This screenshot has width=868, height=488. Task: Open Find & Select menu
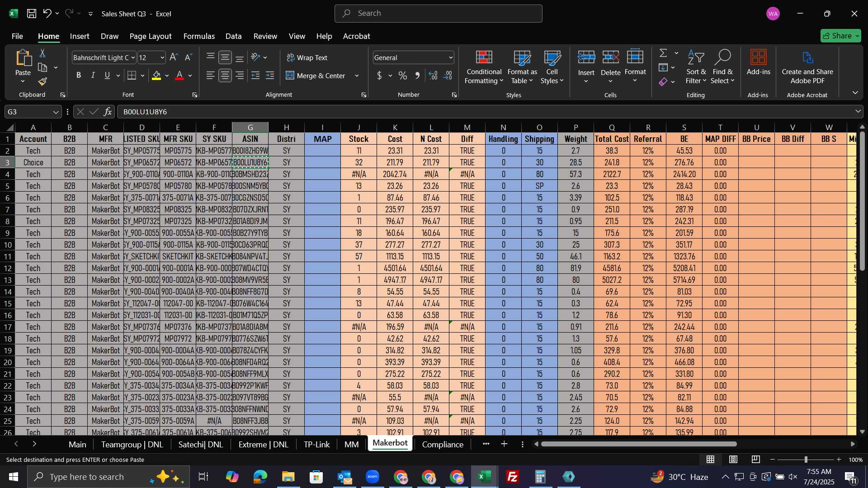722,67
